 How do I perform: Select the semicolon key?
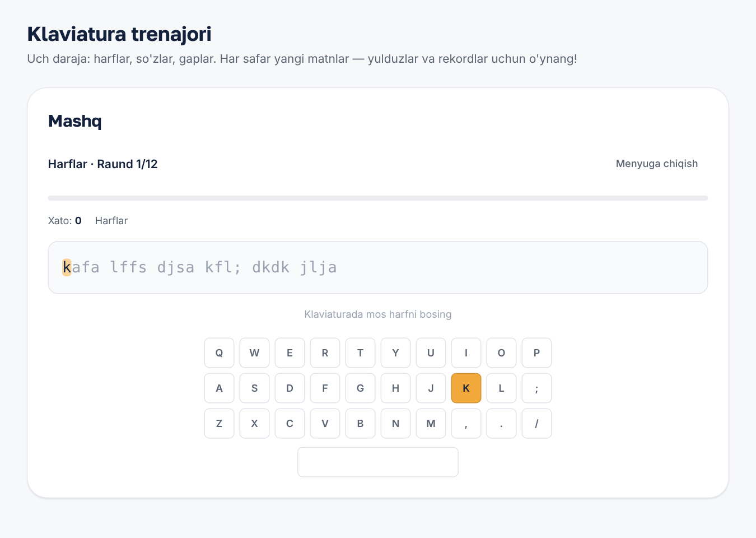click(x=536, y=388)
